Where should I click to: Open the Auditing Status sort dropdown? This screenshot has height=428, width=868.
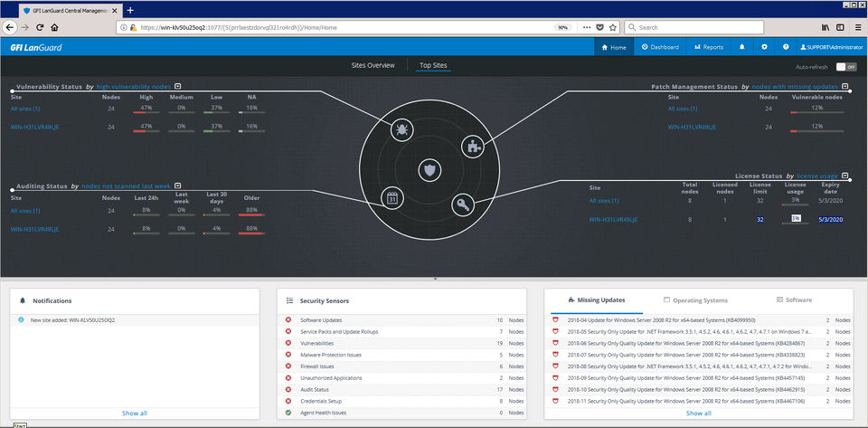(177, 185)
